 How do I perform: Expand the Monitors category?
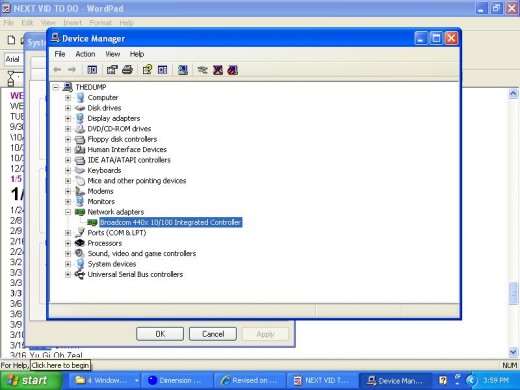point(68,202)
